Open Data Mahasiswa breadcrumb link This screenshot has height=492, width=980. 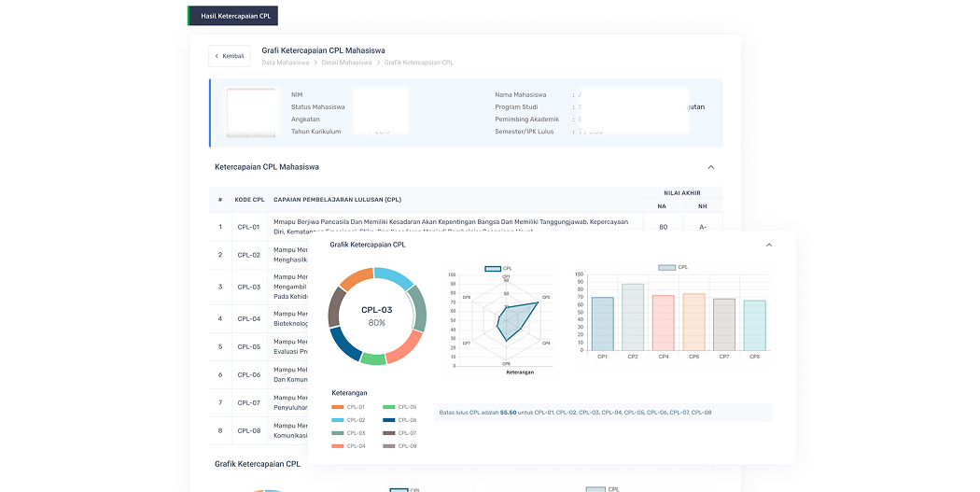coord(285,63)
